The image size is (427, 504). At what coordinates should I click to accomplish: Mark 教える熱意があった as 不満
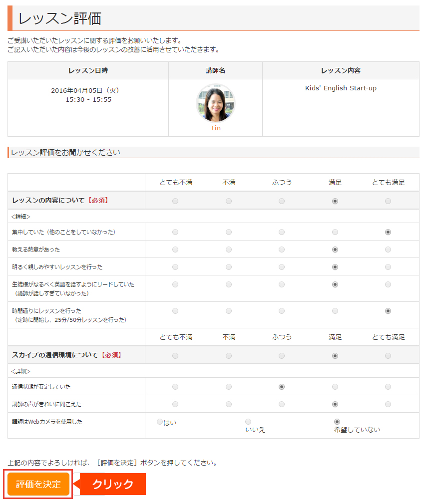(x=228, y=250)
